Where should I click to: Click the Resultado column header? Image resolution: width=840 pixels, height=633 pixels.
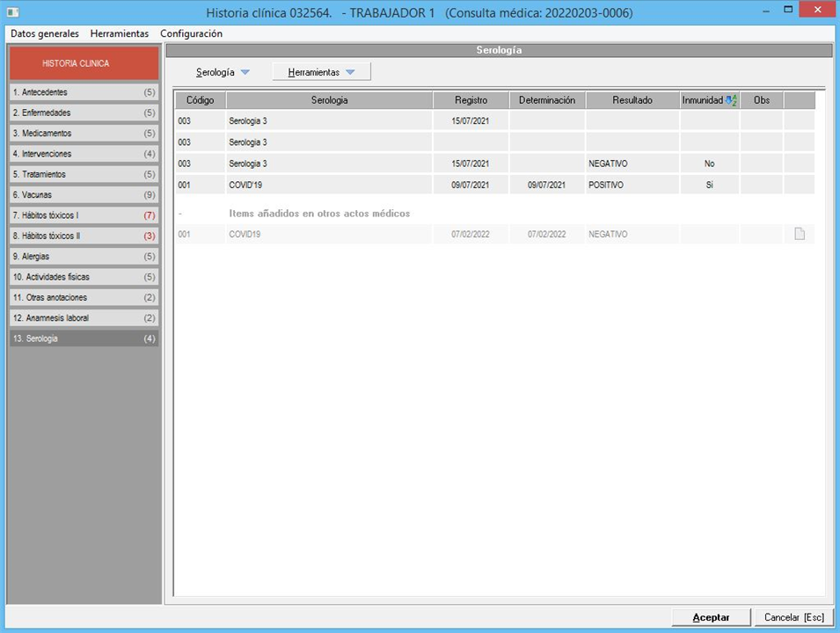(x=632, y=100)
